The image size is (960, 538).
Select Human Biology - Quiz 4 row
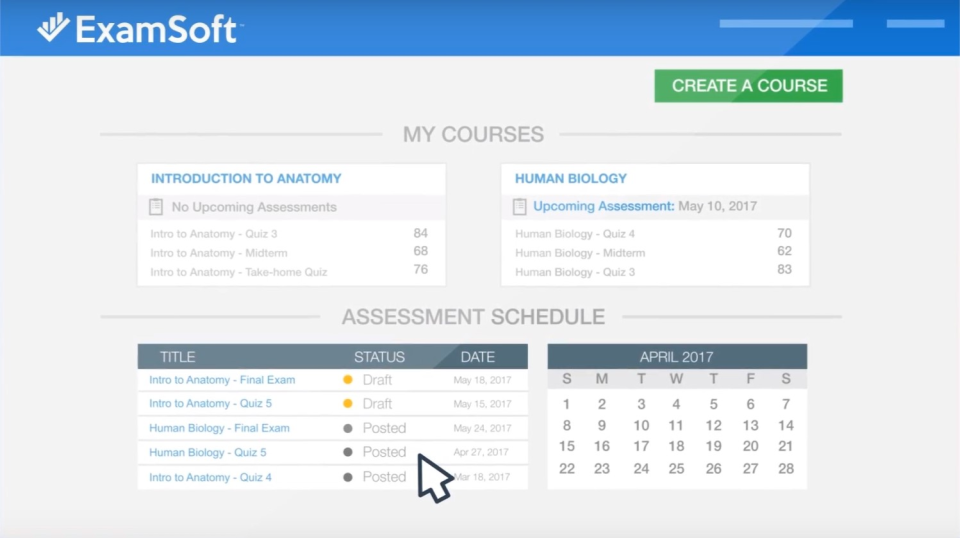pyautogui.click(x=654, y=234)
